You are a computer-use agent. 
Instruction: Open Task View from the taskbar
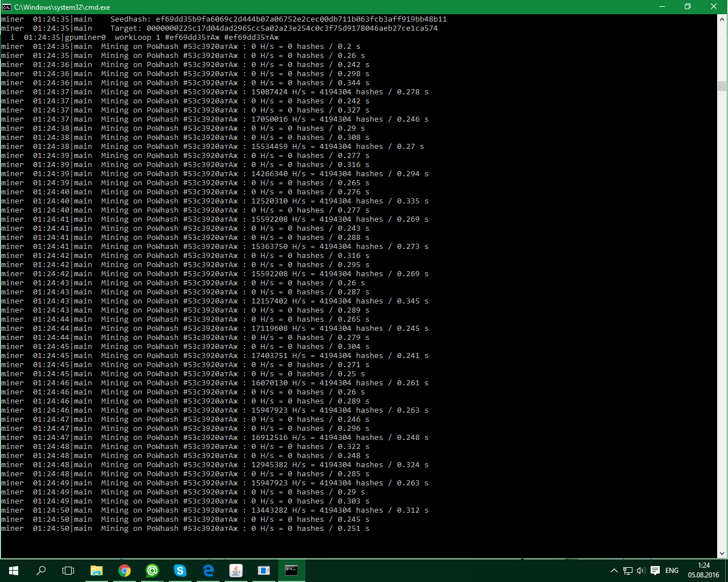68,571
